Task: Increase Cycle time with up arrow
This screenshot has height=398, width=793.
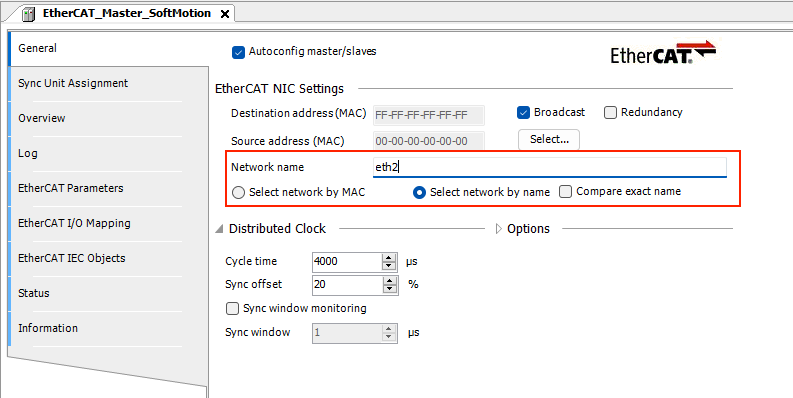Action: [389, 257]
